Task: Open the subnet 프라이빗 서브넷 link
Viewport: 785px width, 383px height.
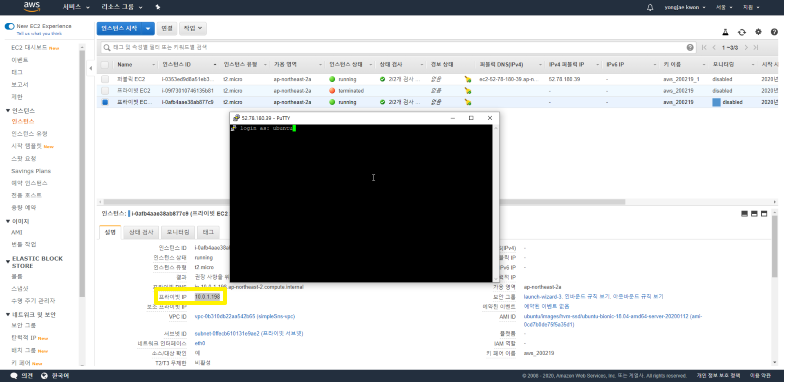Action: pyautogui.click(x=249, y=333)
